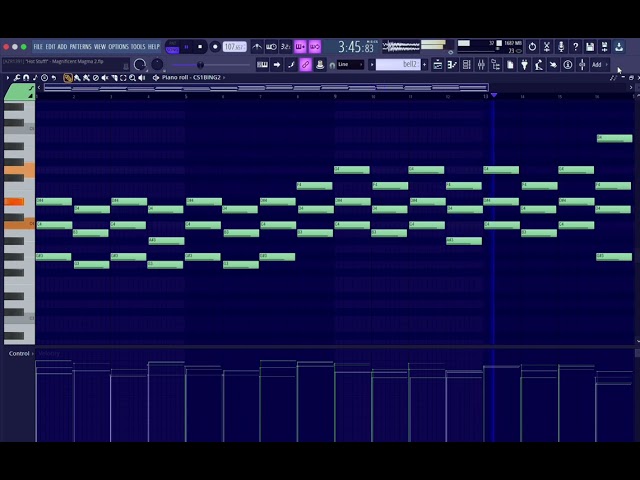The height and width of the screenshot is (480, 640).
Task: Toggle loop recording mode
Action: point(314,47)
